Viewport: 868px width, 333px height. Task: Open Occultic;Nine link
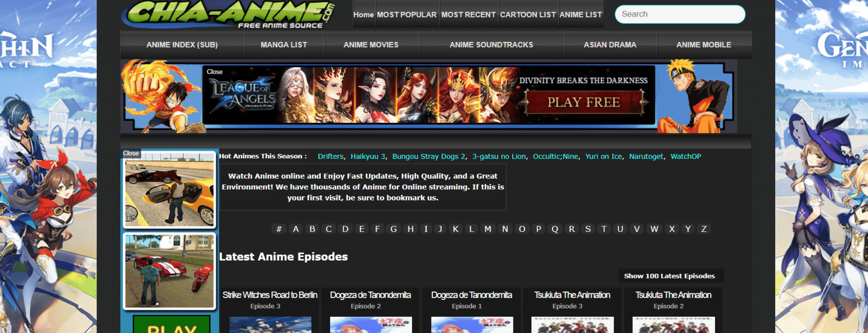point(555,156)
